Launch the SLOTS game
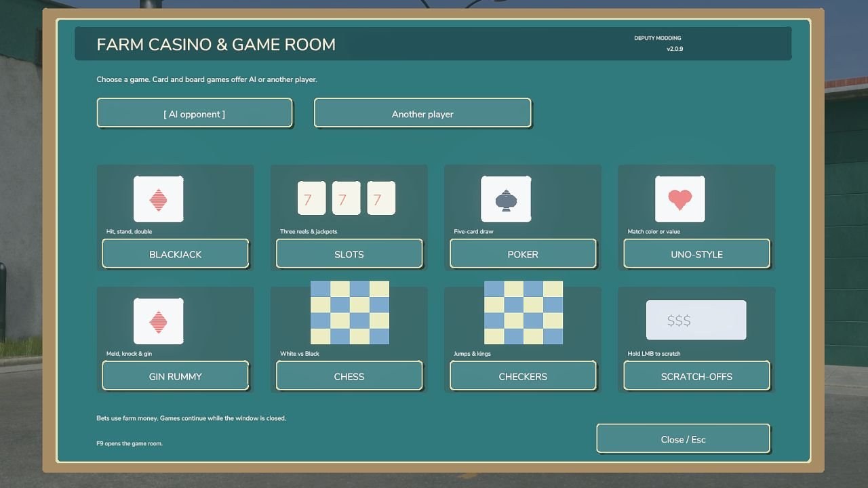This screenshot has width=868, height=488. [x=349, y=254]
